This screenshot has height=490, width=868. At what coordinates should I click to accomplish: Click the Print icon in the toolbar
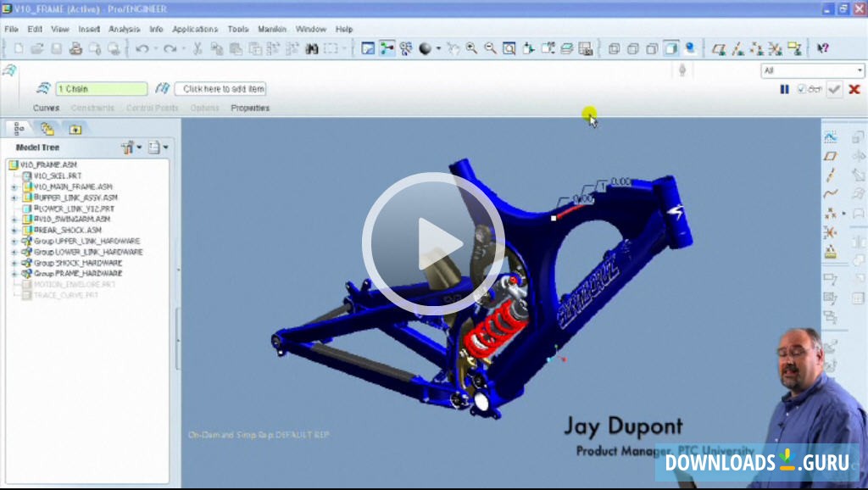(75, 48)
